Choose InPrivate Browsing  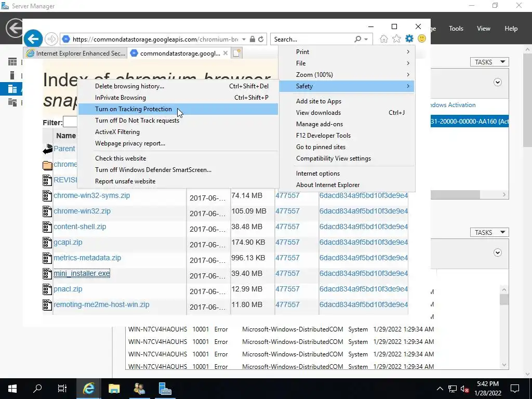(x=178, y=98)
